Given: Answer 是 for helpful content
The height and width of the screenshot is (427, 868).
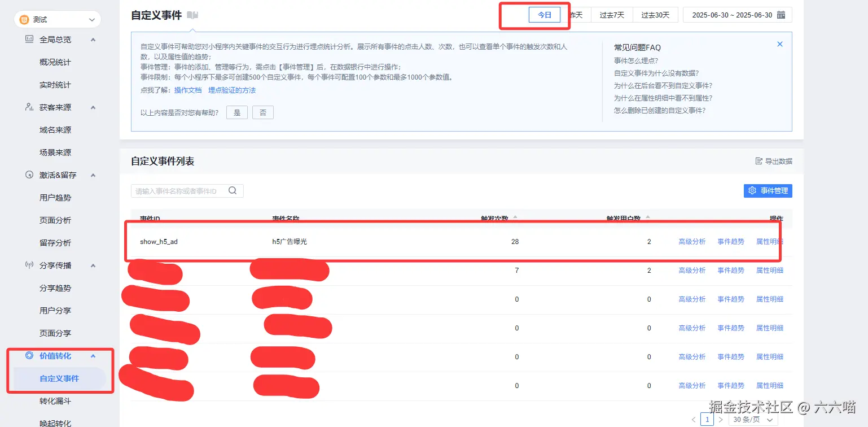Looking at the screenshot, I should point(237,112).
